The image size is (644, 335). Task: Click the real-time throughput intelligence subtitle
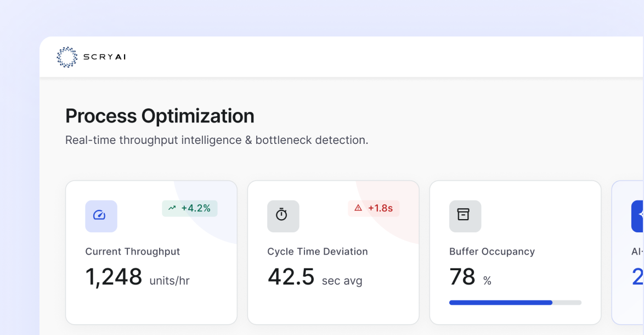point(217,140)
